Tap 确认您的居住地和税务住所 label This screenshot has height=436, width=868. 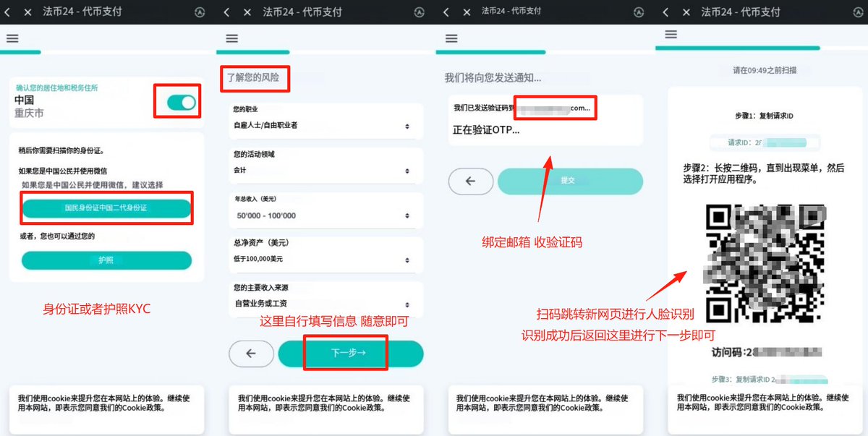point(57,87)
